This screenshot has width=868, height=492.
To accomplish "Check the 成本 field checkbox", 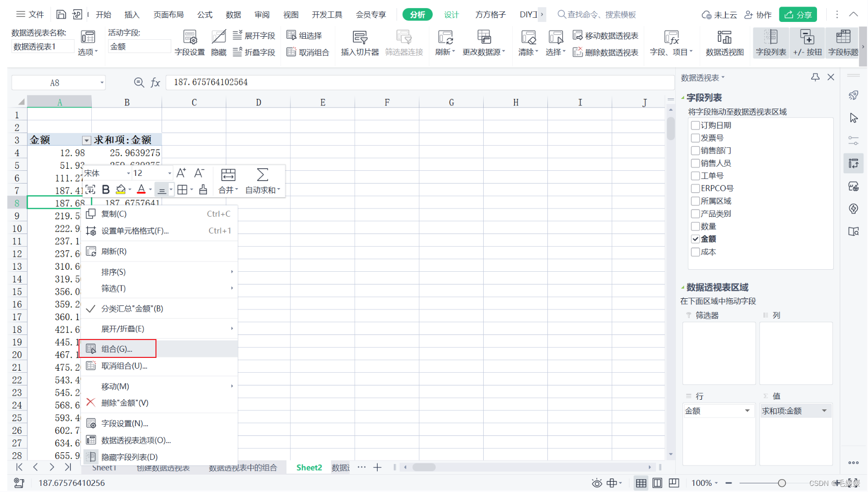I will coord(695,252).
